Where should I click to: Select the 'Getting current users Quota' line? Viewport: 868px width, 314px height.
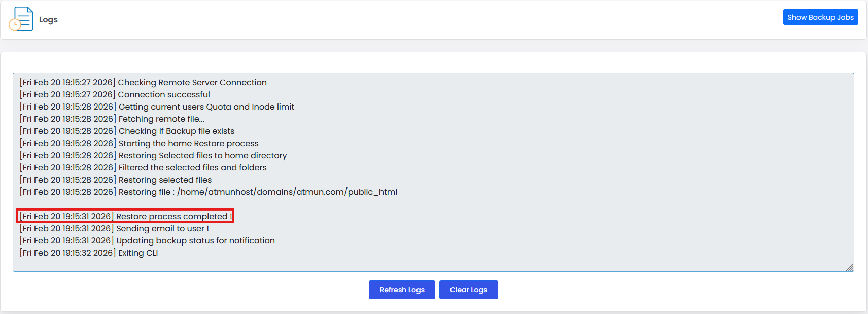pos(157,107)
